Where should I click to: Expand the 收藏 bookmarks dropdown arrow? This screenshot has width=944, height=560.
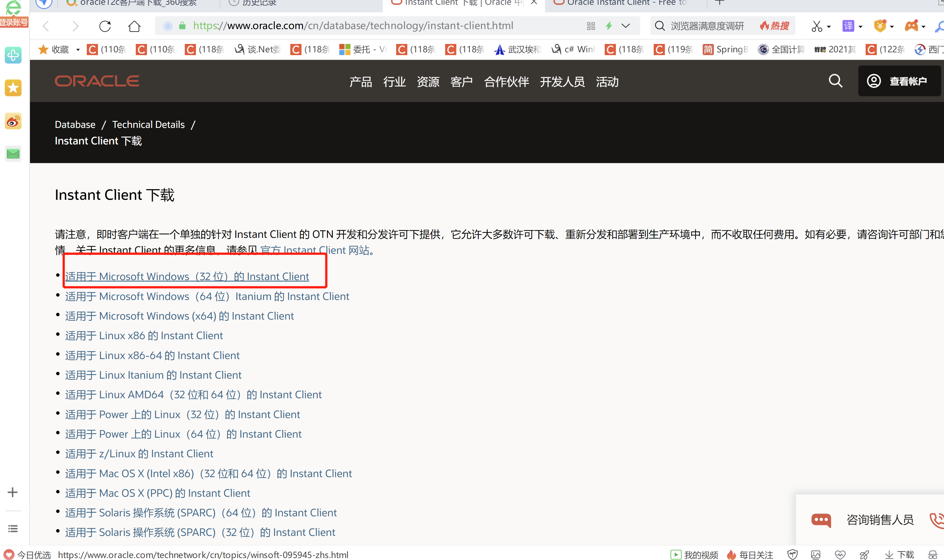click(x=78, y=50)
